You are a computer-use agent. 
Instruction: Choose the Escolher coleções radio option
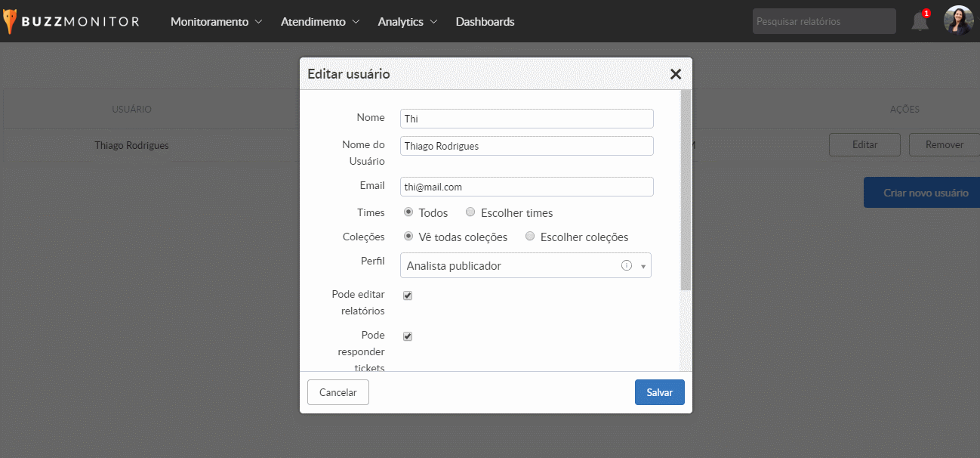[x=530, y=237]
